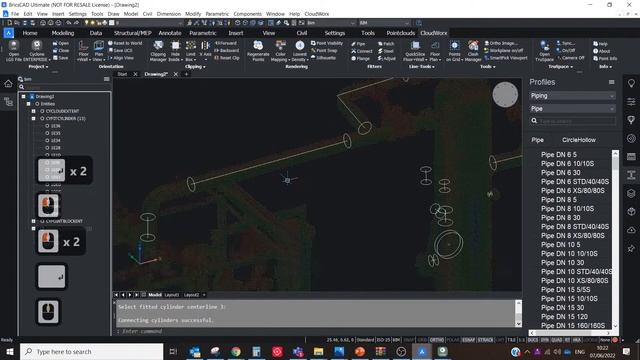Open the Parametric menu in menu bar
The width and height of the screenshot is (640, 360).
pos(217,14)
